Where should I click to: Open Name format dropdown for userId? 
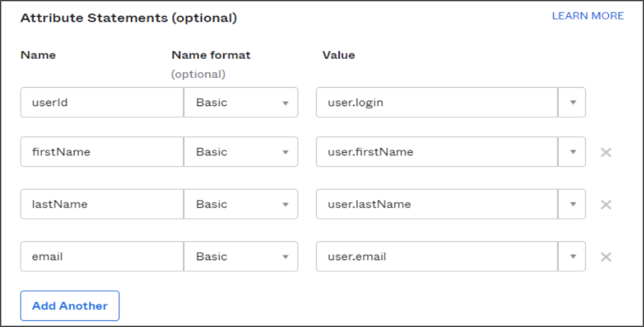[241, 102]
